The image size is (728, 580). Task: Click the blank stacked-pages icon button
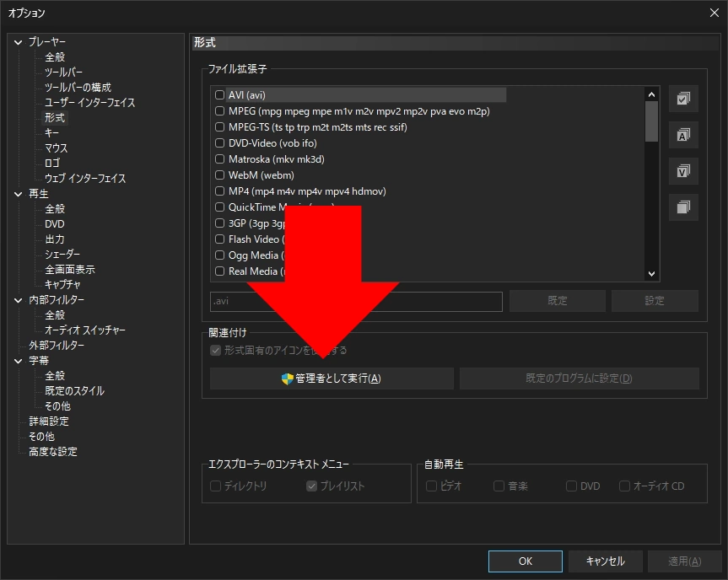(683, 207)
